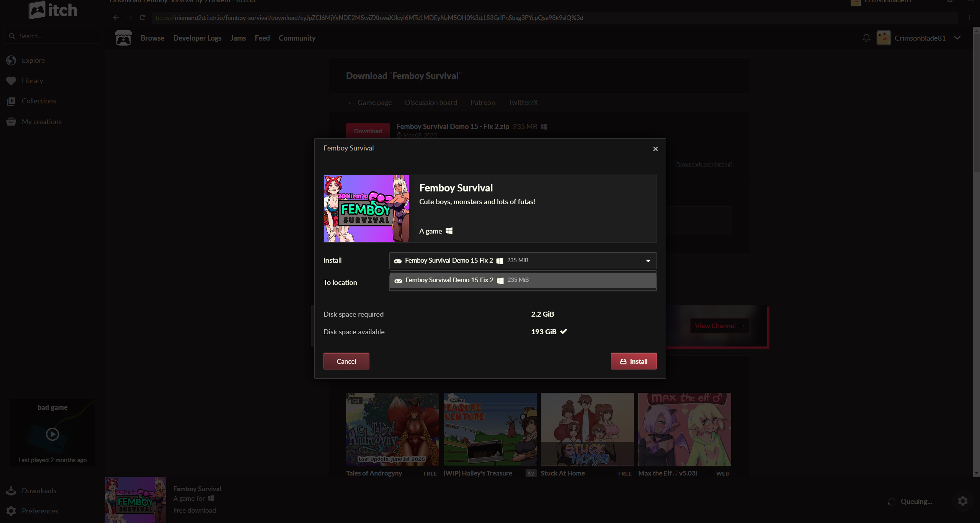980x523 pixels.
Task: Click '2.2 GiB' disk space required value
Action: point(542,314)
